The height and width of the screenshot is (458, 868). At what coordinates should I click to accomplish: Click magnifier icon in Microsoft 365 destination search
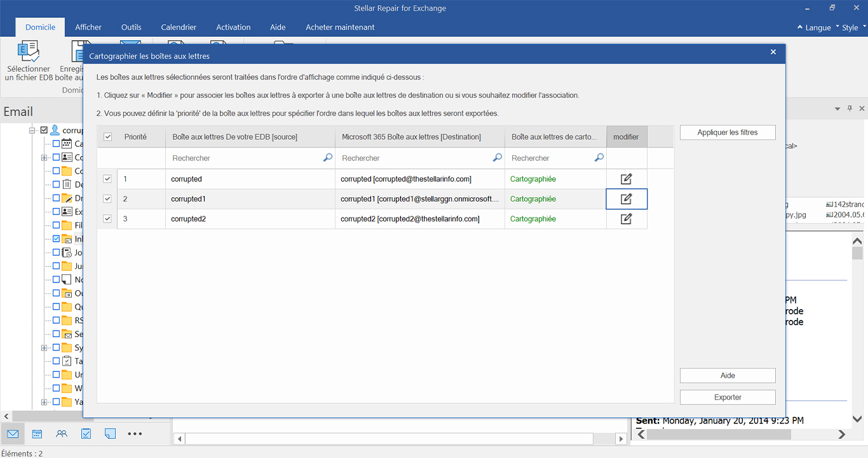[498, 158]
